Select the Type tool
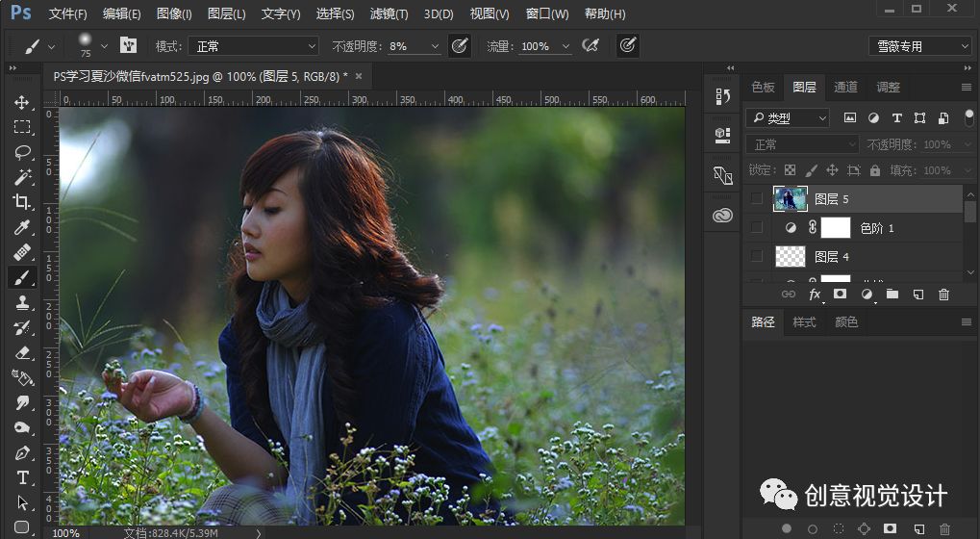The width and height of the screenshot is (980, 539). pyautogui.click(x=22, y=477)
